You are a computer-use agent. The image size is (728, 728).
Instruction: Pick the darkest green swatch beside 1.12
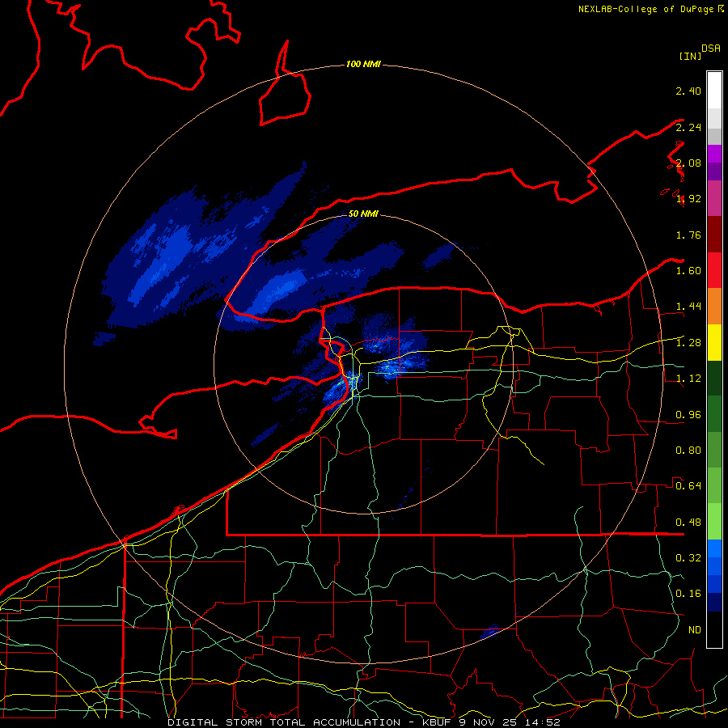pos(714,378)
